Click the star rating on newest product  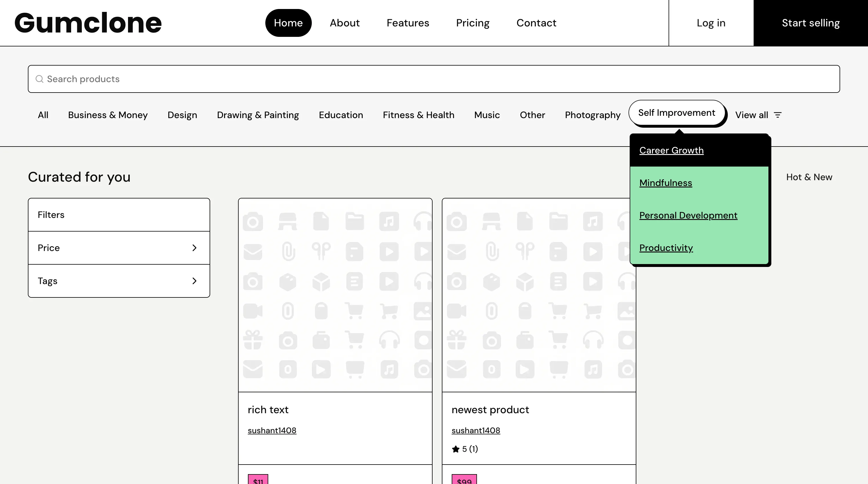[465, 449]
